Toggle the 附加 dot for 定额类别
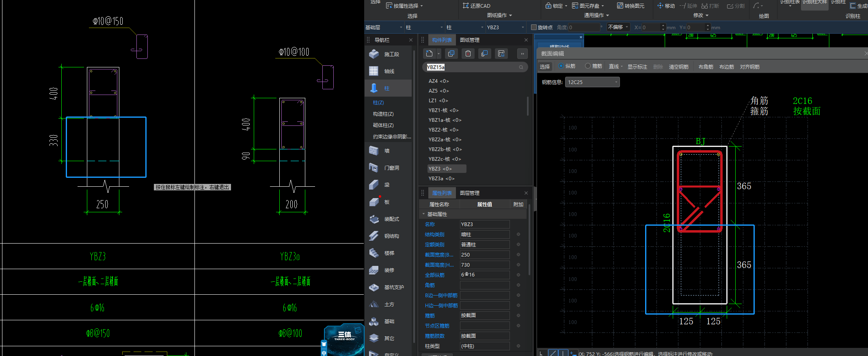The image size is (868, 356). (x=518, y=244)
